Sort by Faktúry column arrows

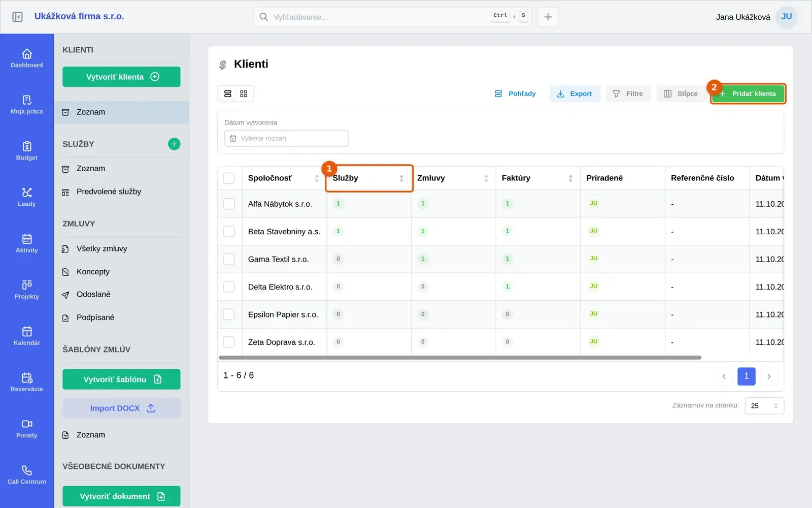click(x=570, y=178)
